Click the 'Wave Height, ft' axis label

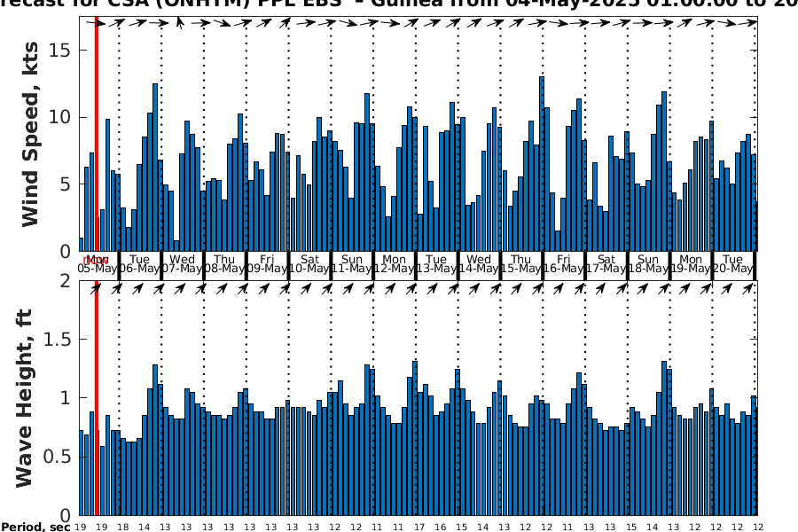coord(24,398)
